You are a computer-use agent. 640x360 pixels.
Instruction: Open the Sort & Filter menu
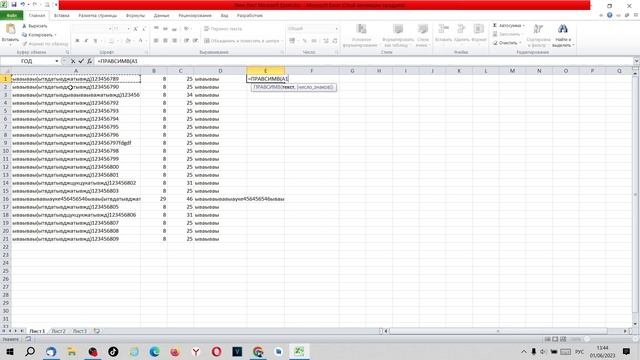click(538, 35)
